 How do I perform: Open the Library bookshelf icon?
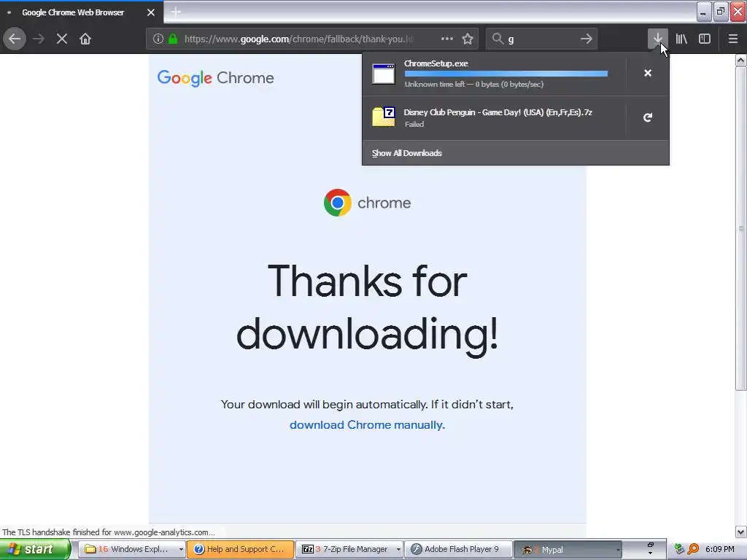tap(681, 39)
